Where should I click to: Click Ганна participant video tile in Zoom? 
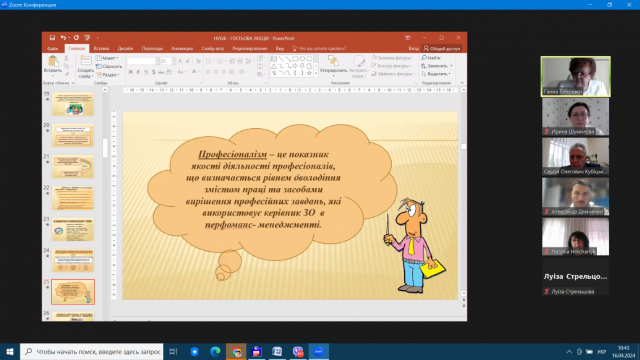click(576, 77)
